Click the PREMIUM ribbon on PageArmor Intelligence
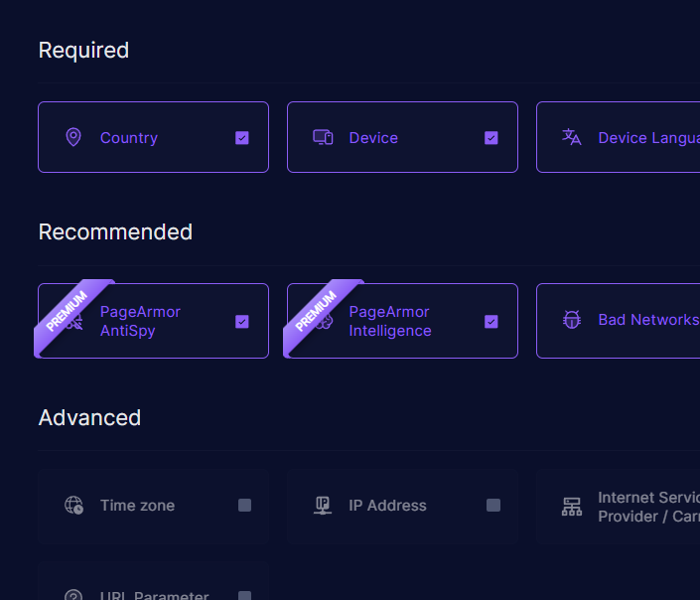The width and height of the screenshot is (700, 600). (316, 311)
